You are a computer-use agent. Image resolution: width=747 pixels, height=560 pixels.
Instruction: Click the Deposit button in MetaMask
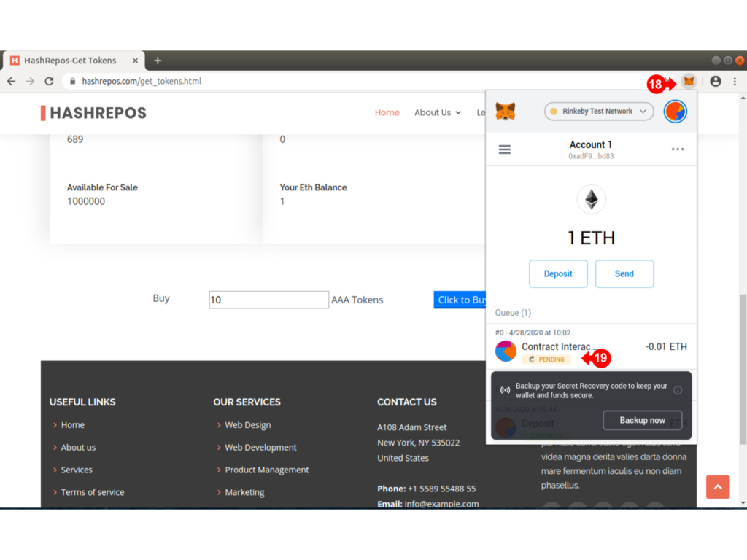(558, 274)
